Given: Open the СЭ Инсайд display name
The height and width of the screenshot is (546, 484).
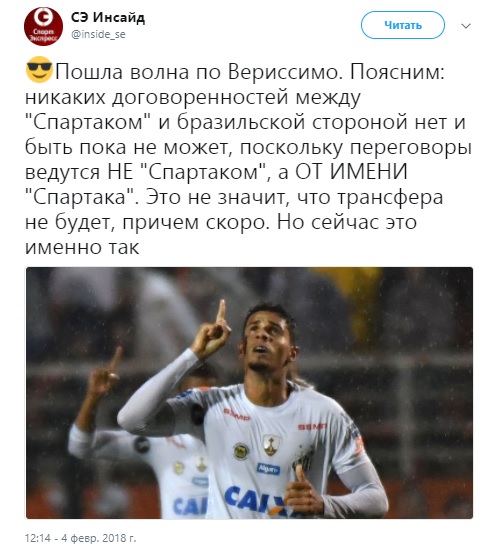Looking at the screenshot, I should [108, 17].
